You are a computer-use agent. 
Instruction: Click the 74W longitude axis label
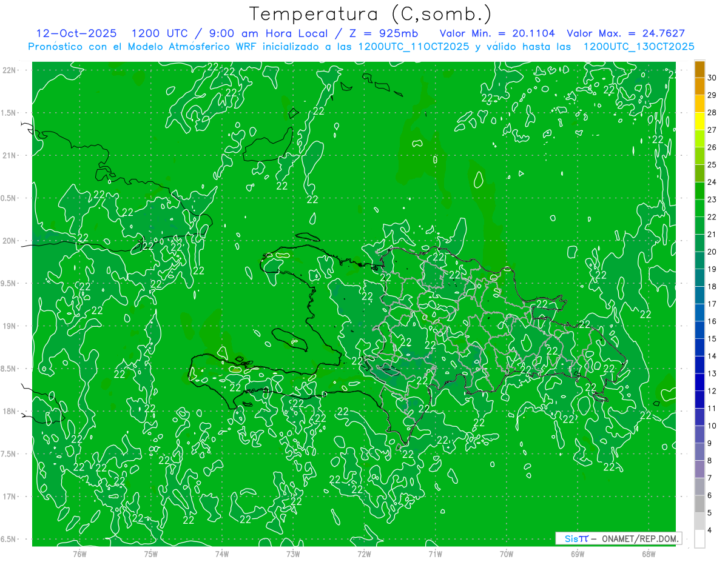tap(222, 554)
